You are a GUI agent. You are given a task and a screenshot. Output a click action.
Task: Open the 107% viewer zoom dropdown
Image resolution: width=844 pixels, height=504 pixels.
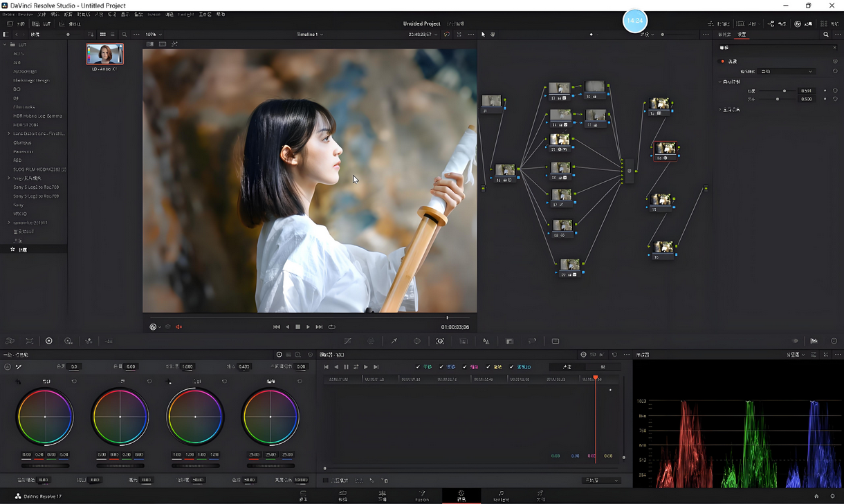tap(154, 35)
